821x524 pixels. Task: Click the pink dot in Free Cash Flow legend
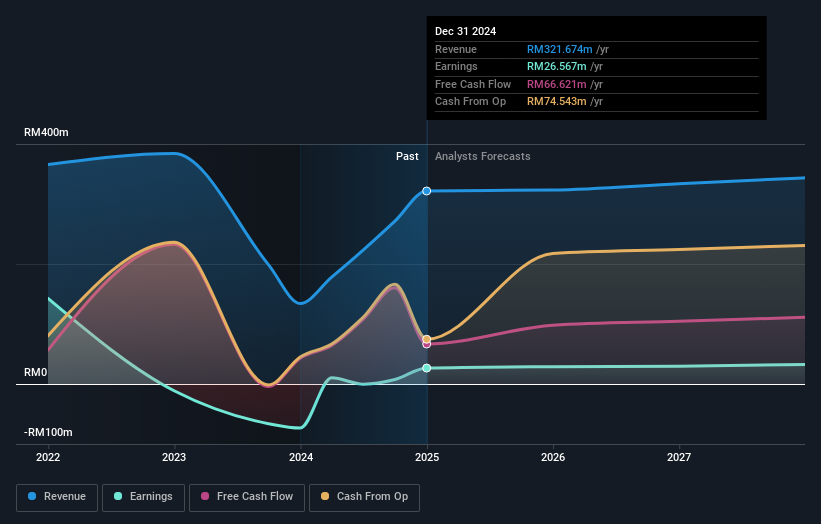(x=205, y=496)
